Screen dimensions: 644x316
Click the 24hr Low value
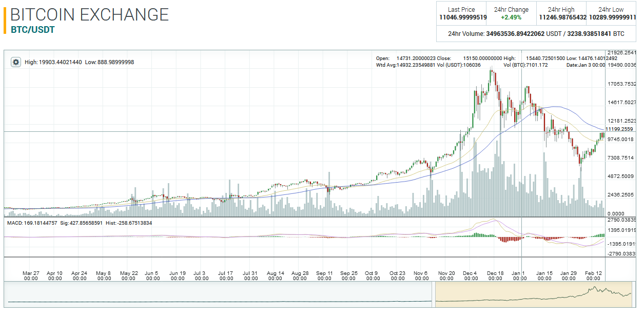point(612,17)
